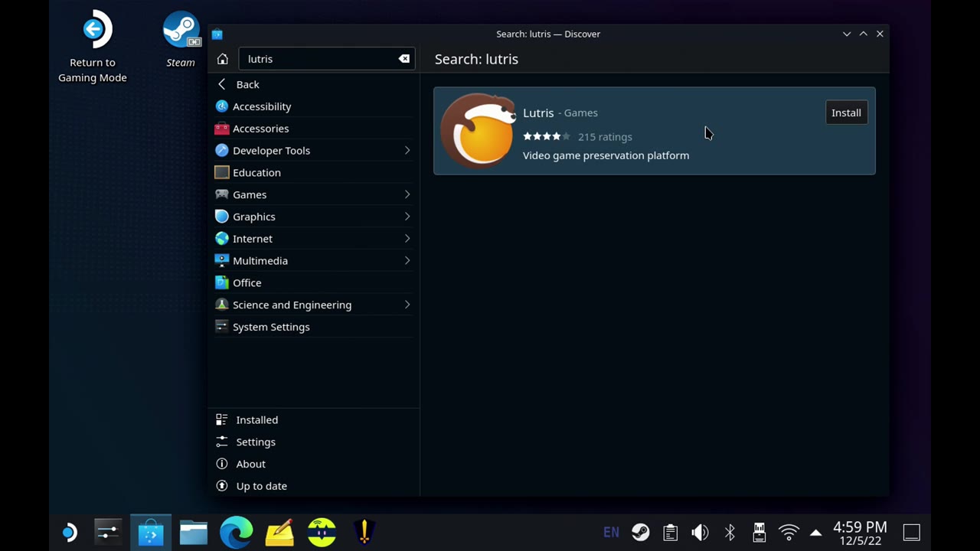Open the volume control tray icon
The height and width of the screenshot is (551, 980).
pyautogui.click(x=700, y=532)
